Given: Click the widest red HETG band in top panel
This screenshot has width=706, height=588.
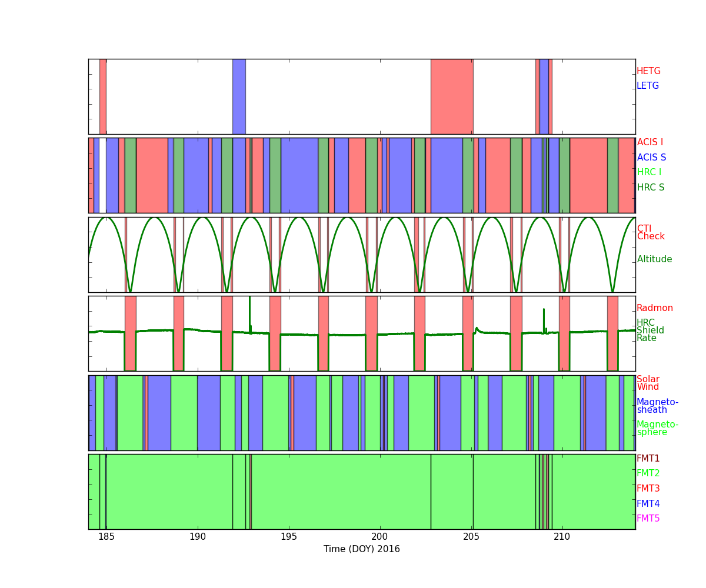Looking at the screenshot, I should pyautogui.click(x=451, y=96).
